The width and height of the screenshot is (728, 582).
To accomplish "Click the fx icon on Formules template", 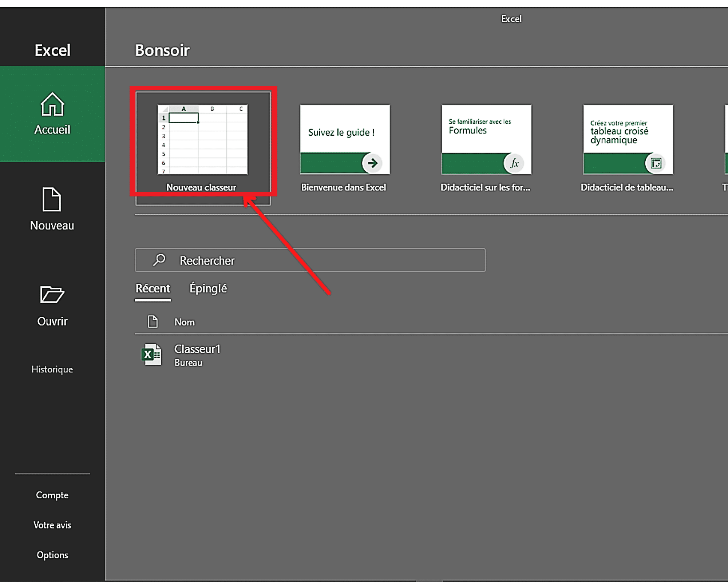I will coord(514,163).
